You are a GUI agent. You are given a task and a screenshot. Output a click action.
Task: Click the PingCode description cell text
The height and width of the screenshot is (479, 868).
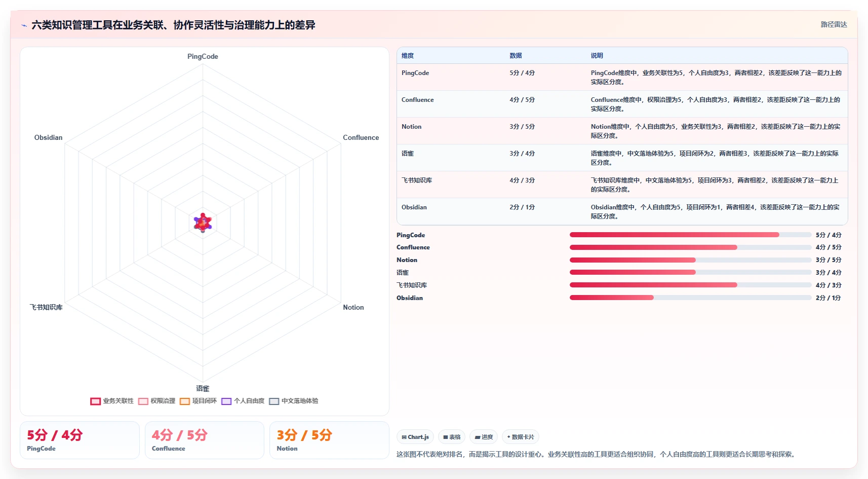[x=716, y=77]
